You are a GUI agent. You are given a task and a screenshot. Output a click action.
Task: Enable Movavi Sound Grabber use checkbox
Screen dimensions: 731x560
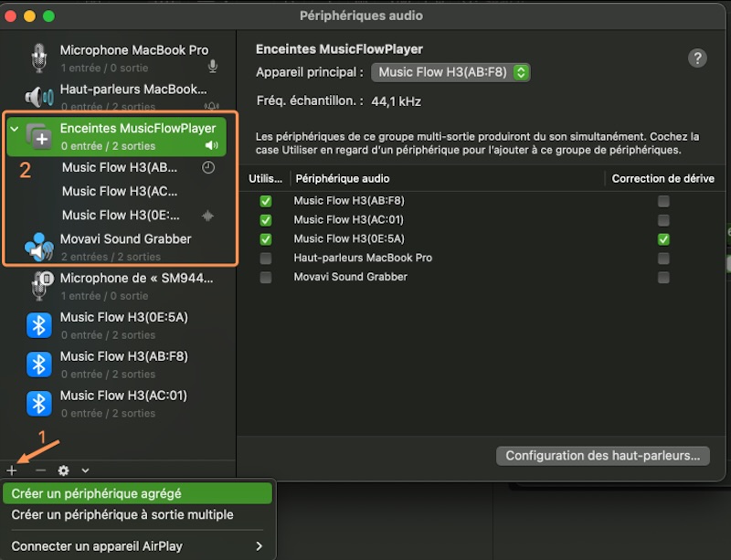point(266,278)
